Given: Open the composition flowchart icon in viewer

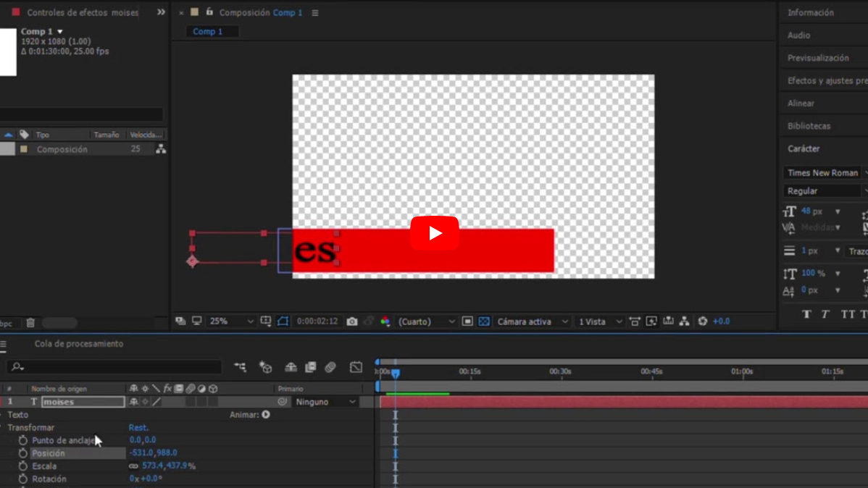Looking at the screenshot, I should (685, 321).
